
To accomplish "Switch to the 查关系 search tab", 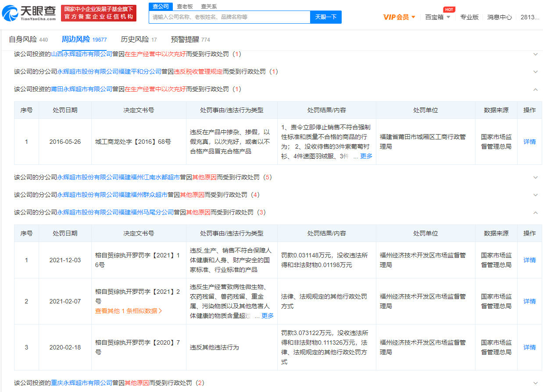I will tap(209, 7).
